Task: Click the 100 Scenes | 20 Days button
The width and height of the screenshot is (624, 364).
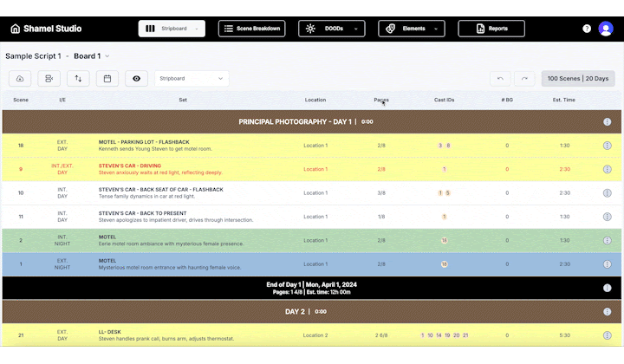Action: (578, 79)
